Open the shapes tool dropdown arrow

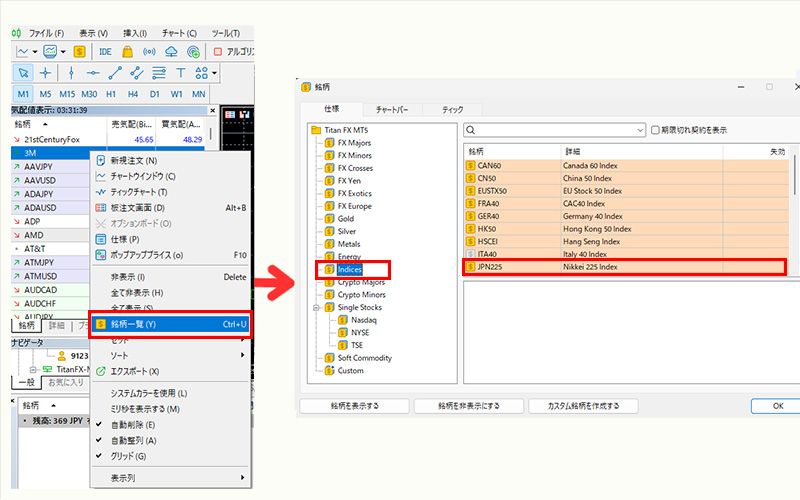pyautogui.click(x=214, y=73)
